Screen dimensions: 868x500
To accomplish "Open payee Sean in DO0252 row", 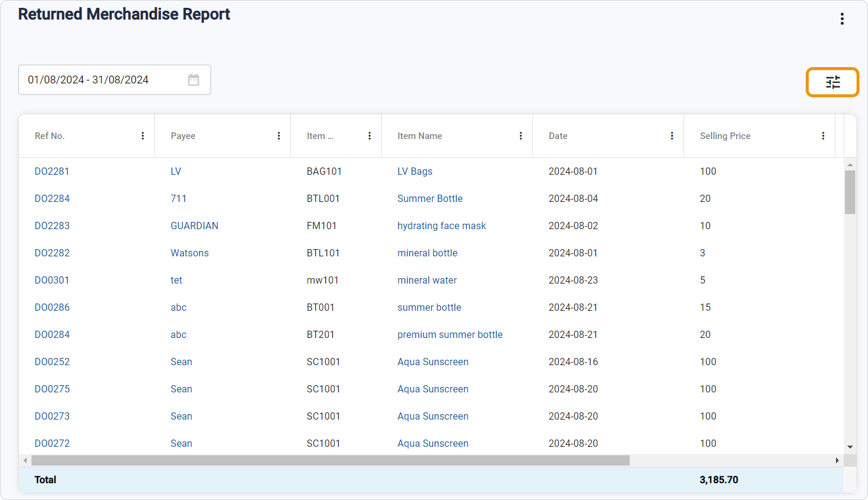I will click(x=181, y=362).
